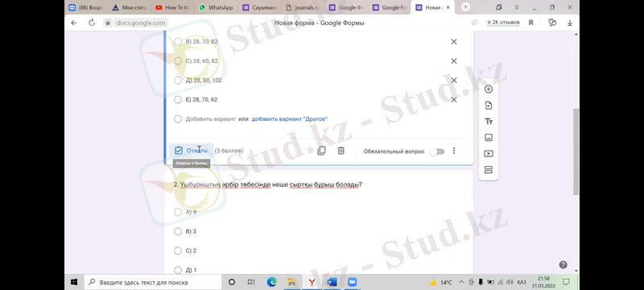
Task: Click Добавить вариант to add option
Action: (x=211, y=119)
